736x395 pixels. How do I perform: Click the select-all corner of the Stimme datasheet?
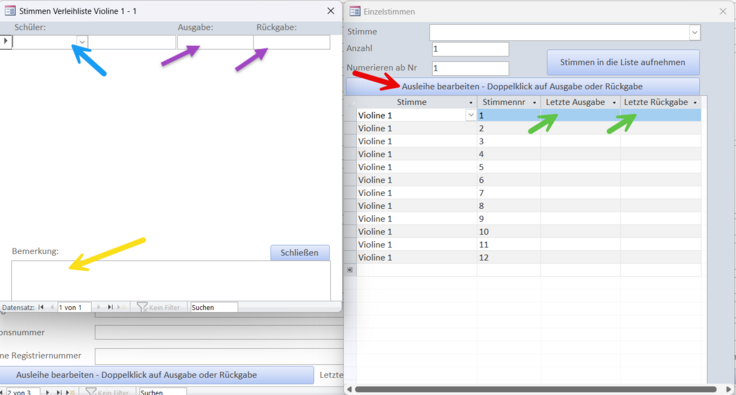point(350,102)
